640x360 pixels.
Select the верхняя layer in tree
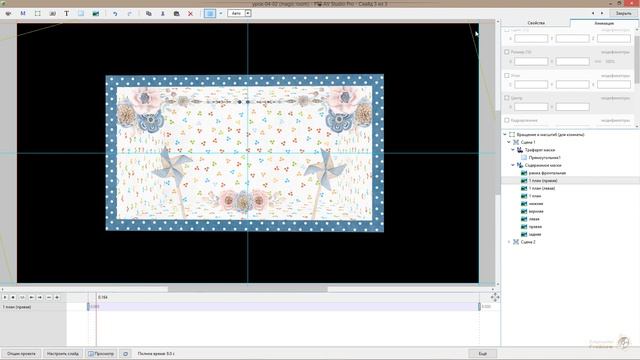tap(536, 211)
